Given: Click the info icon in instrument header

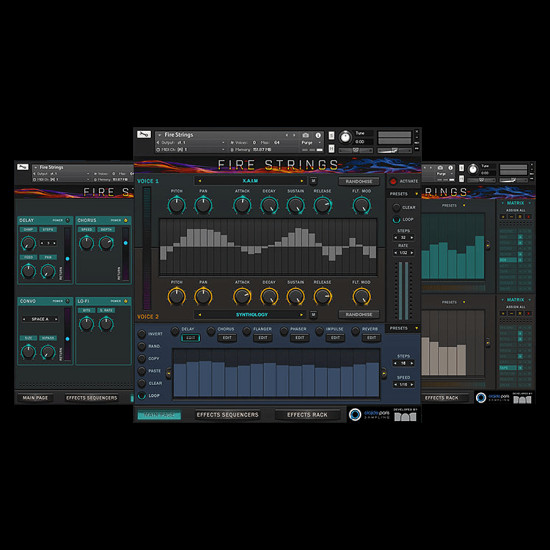Looking at the screenshot, I should [x=318, y=135].
